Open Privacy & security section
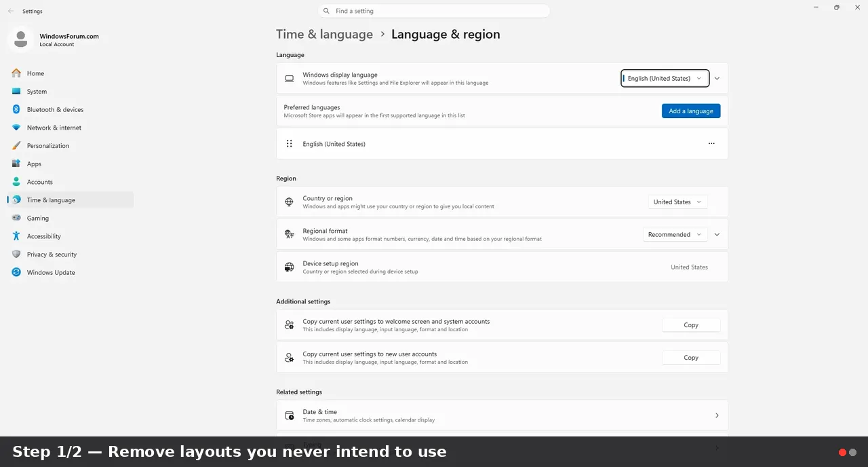Image resolution: width=868 pixels, height=467 pixels. [71, 255]
